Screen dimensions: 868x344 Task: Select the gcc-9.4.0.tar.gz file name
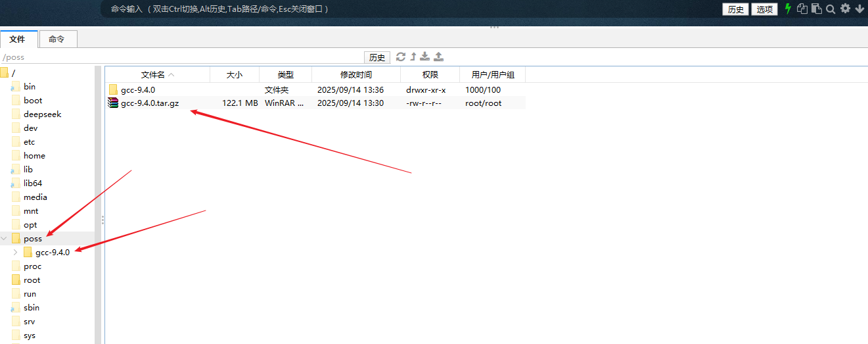point(150,103)
